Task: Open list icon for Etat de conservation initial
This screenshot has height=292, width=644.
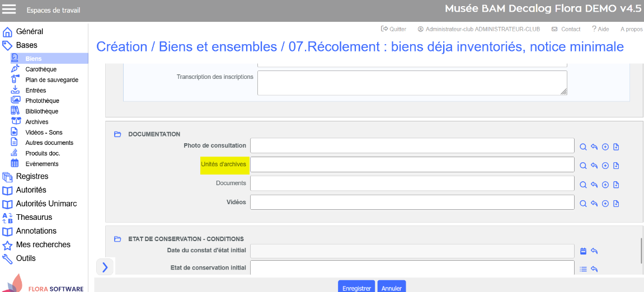Action: point(583,269)
